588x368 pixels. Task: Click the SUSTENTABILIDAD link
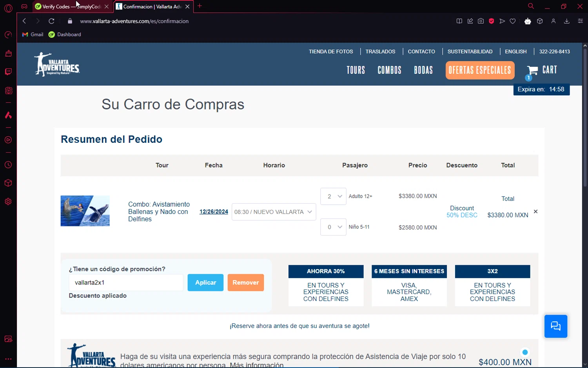[x=470, y=51]
